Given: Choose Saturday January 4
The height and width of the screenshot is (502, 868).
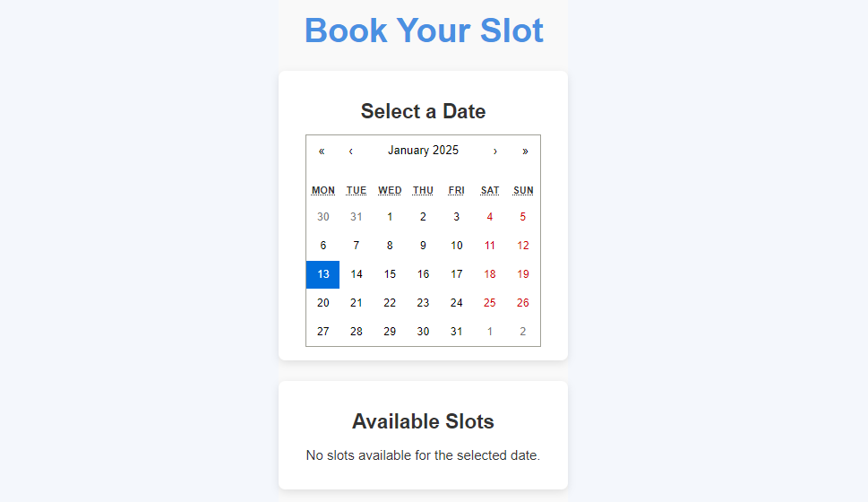Looking at the screenshot, I should [490, 217].
